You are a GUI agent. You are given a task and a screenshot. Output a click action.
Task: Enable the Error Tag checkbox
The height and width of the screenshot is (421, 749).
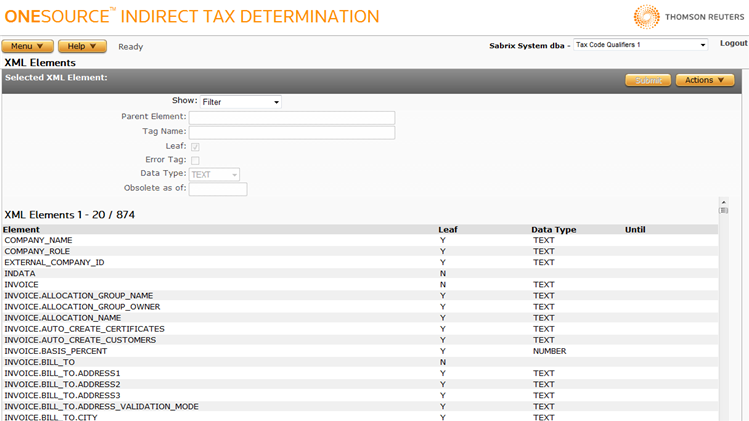[195, 160]
